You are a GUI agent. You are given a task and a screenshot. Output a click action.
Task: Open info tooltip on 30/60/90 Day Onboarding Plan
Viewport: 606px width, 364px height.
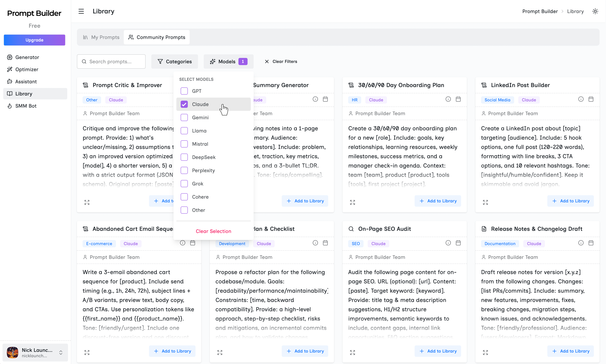coord(448,99)
